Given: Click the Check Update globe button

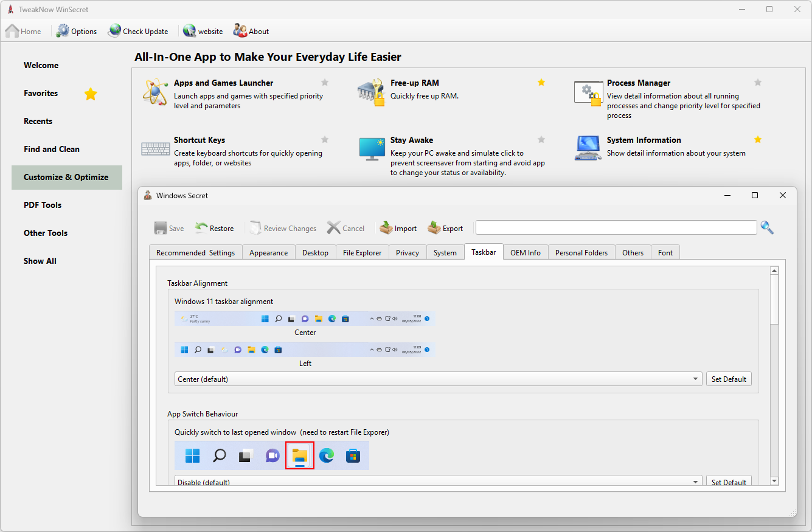Looking at the screenshot, I should 138,31.
